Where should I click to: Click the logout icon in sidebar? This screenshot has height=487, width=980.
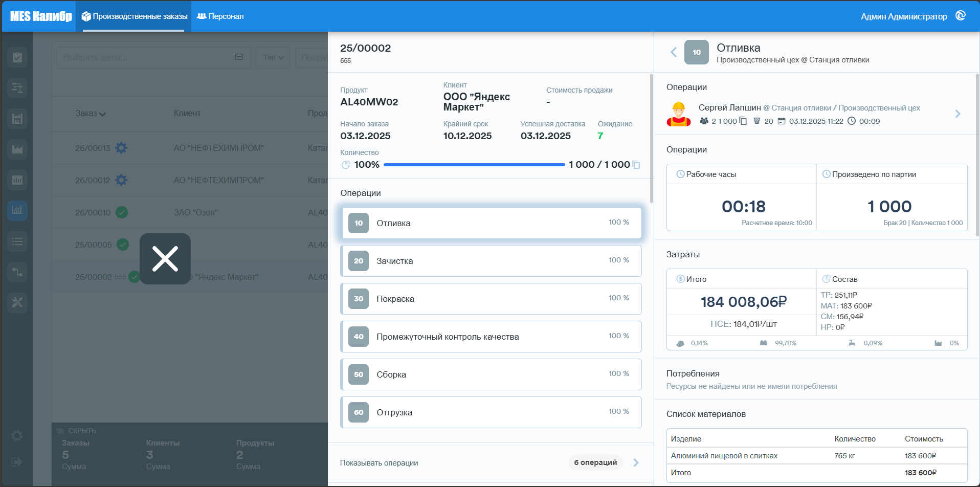[x=17, y=462]
